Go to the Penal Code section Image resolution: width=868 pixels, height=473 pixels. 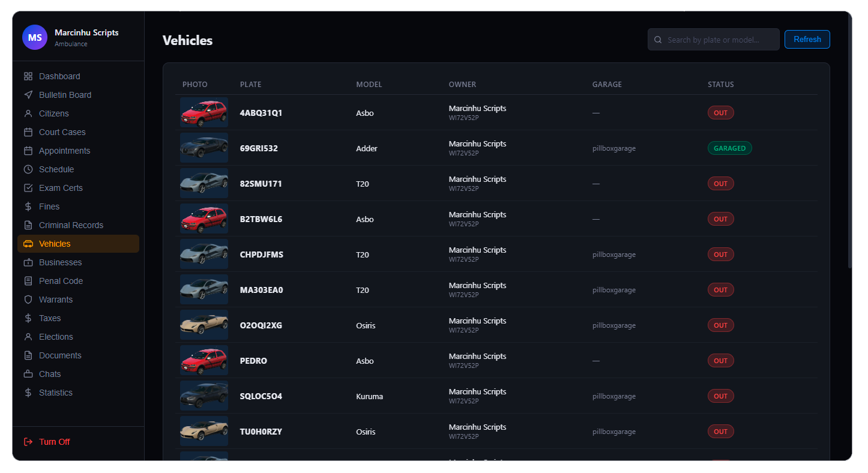coord(61,281)
